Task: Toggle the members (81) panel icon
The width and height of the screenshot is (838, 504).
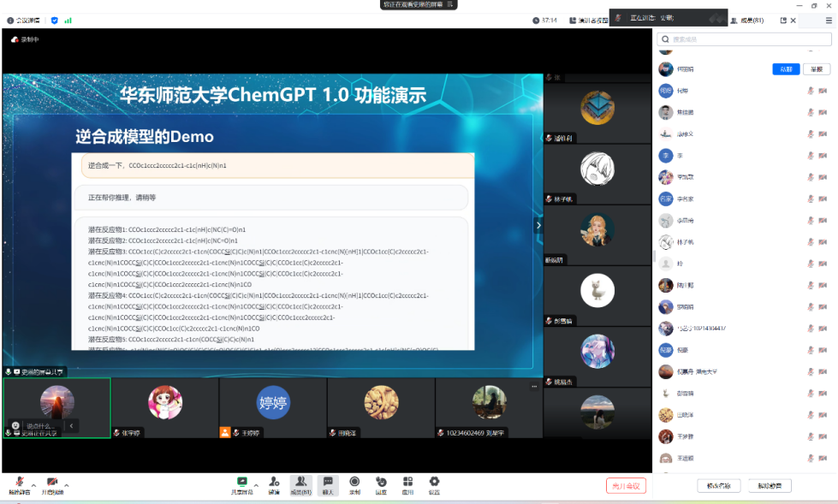Action: (300, 483)
